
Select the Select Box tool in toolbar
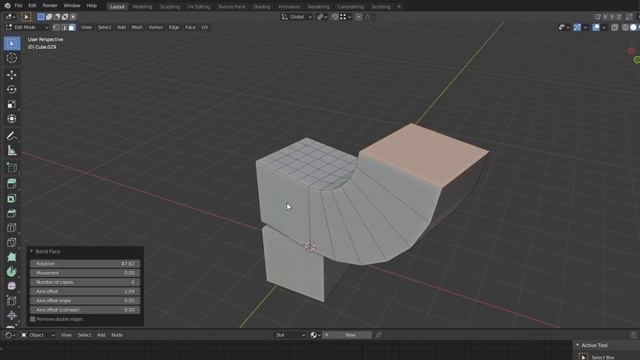12,43
